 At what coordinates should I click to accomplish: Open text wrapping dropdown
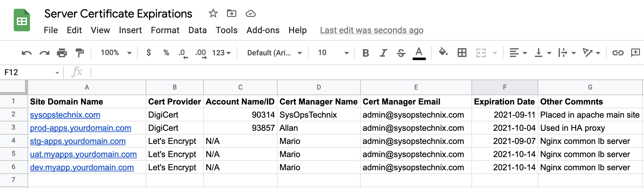click(x=567, y=53)
